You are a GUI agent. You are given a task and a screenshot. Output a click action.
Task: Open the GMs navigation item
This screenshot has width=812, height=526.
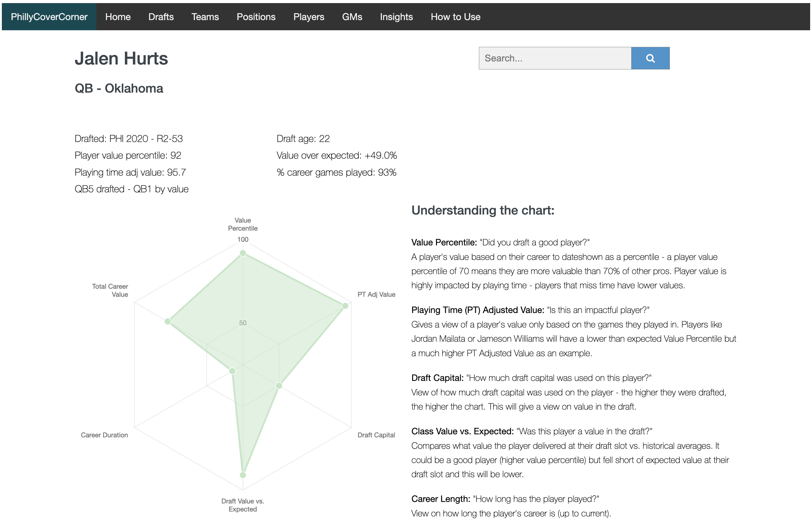(352, 17)
